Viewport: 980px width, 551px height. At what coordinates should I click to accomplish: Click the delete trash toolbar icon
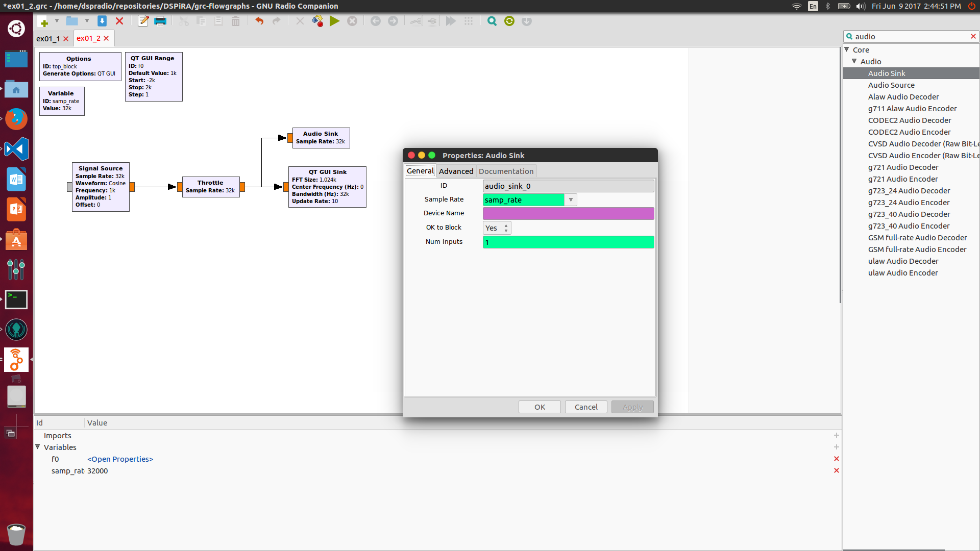point(236,21)
